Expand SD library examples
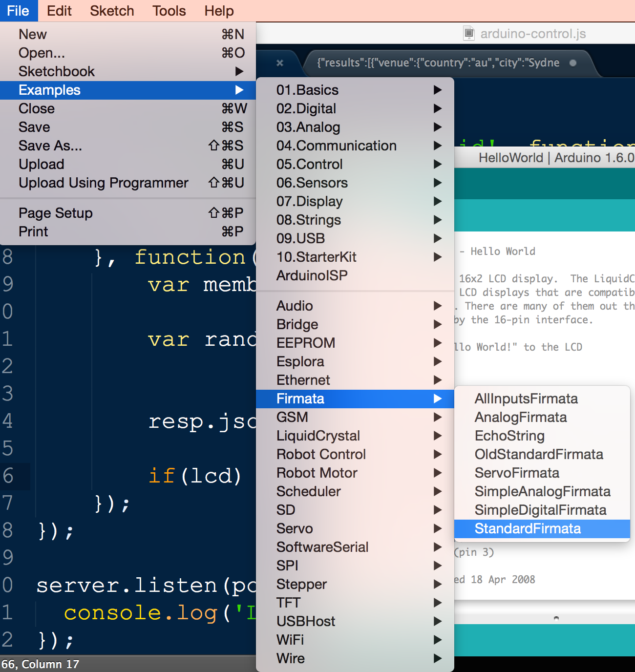The image size is (635, 672). click(355, 510)
